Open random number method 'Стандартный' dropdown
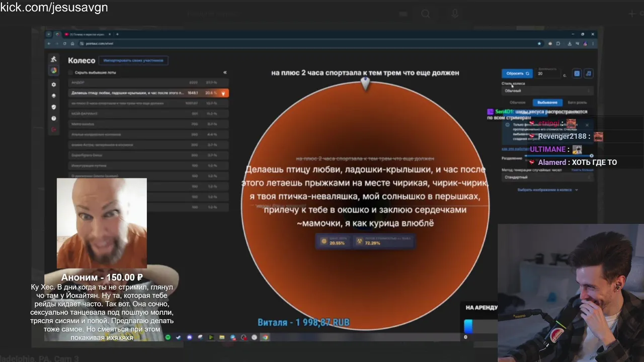Image resolution: width=644 pixels, height=362 pixels. 547,177
